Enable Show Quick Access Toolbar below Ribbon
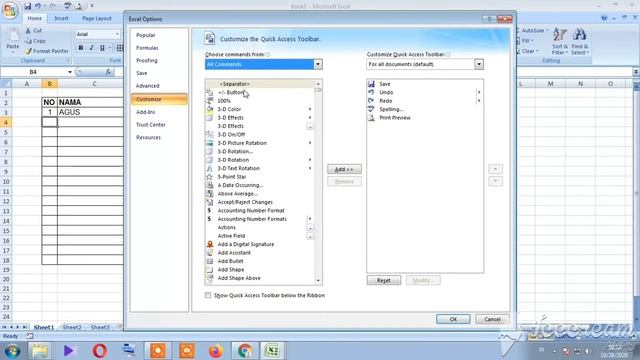The image size is (640, 360). pyautogui.click(x=208, y=295)
